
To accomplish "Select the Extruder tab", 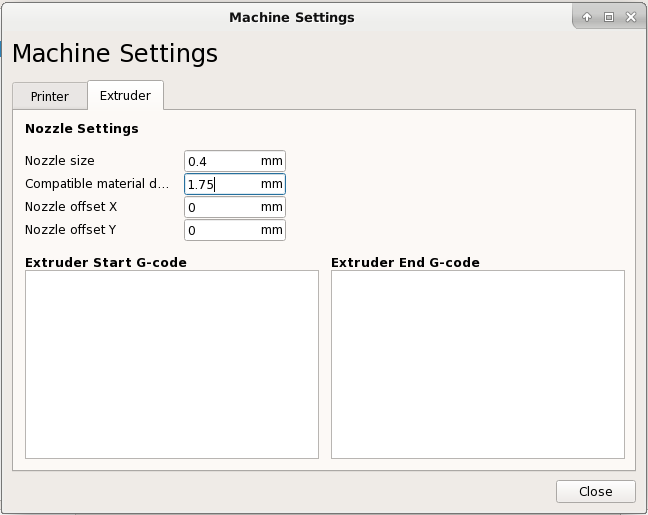I will (x=125, y=95).
